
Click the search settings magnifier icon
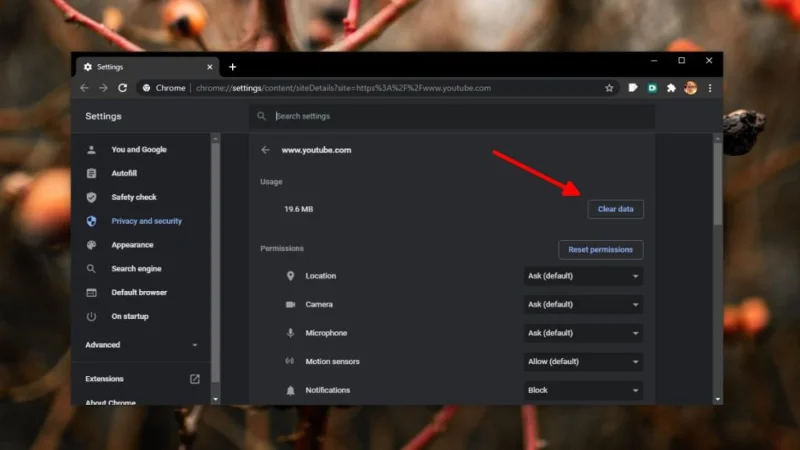tap(261, 116)
